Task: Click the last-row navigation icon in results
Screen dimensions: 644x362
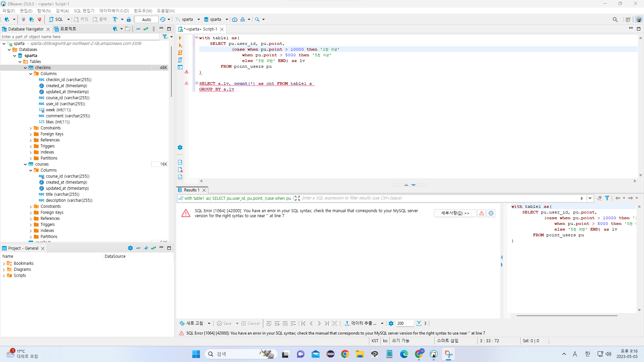Action: 327,323
